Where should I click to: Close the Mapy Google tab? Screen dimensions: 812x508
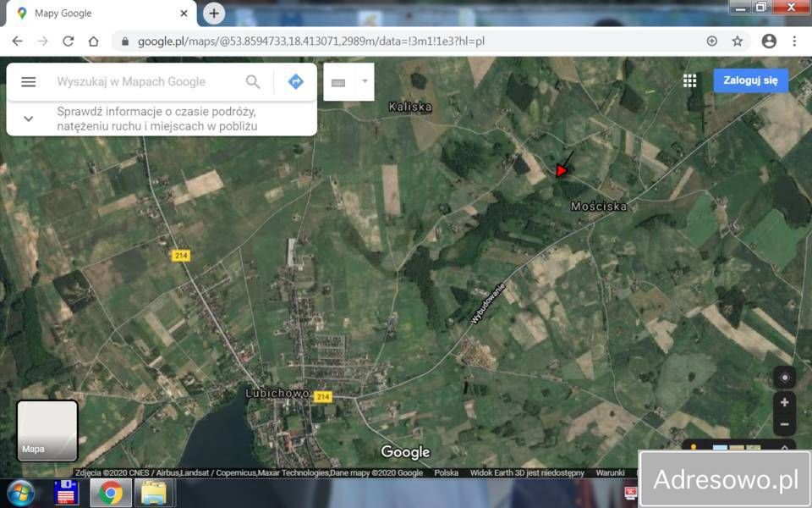(184, 14)
